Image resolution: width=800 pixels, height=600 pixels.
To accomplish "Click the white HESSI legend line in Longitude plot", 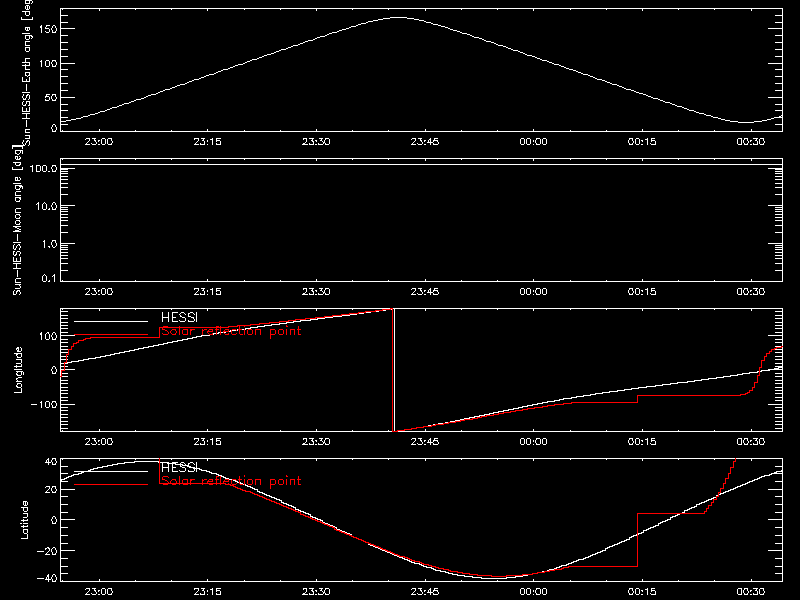I will coord(111,321).
